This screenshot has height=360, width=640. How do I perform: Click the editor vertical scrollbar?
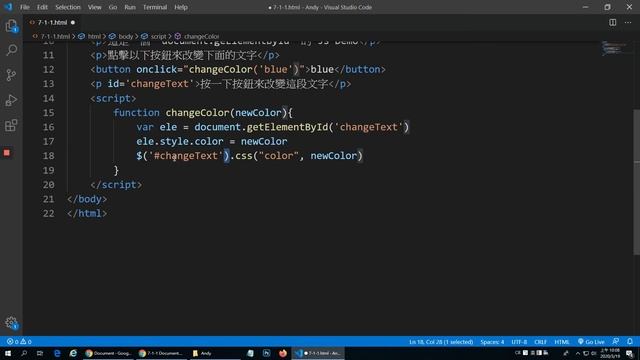coord(636,182)
